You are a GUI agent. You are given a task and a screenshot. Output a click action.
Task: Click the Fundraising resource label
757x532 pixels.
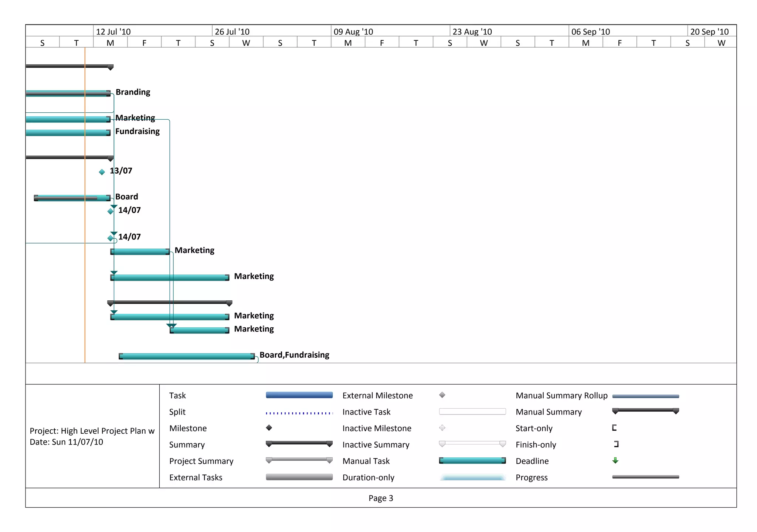(x=138, y=132)
